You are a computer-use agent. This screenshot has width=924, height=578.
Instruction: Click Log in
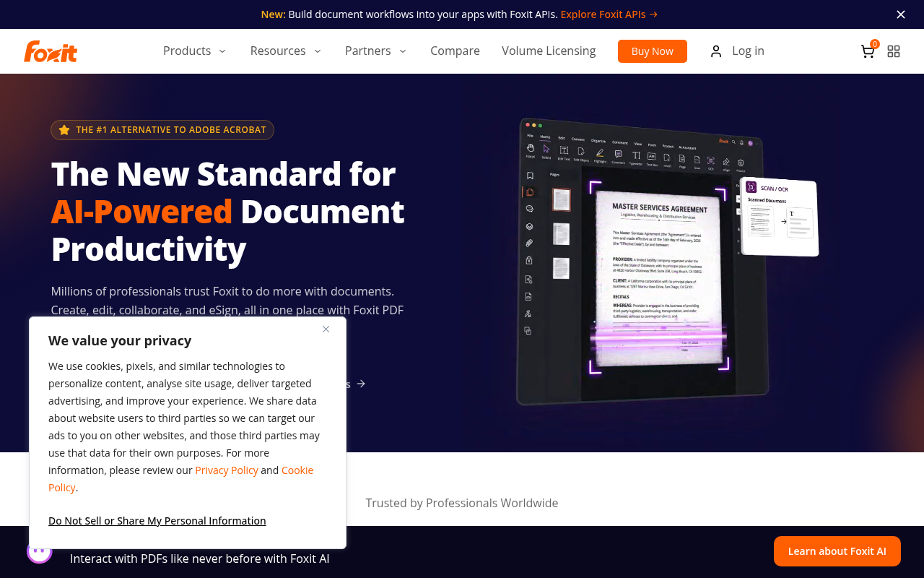737,51
